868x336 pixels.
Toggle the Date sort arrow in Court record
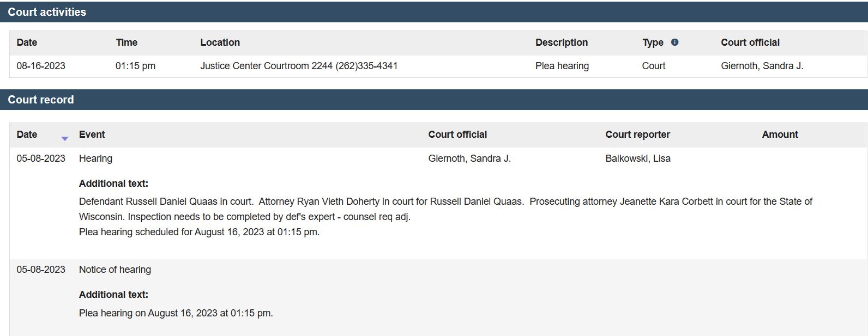64,139
